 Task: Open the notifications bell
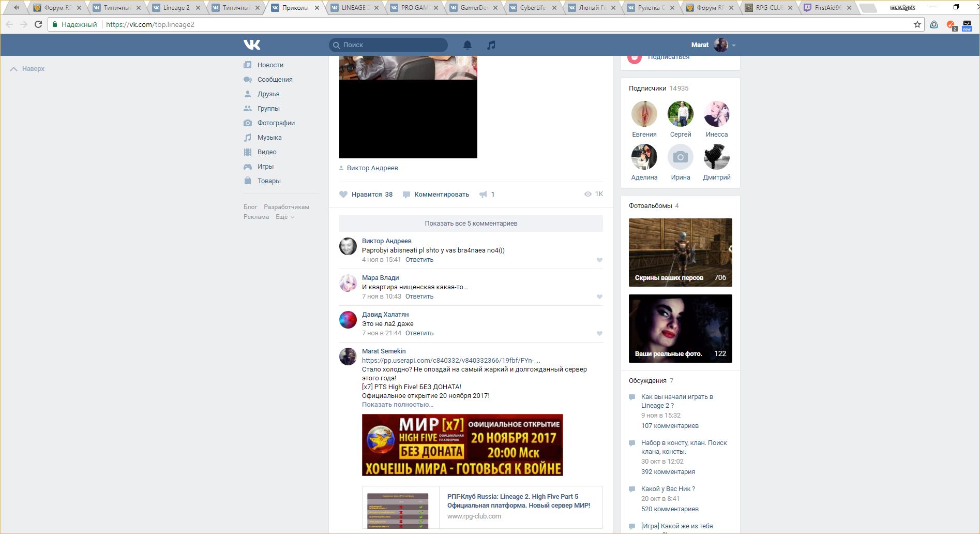click(467, 45)
